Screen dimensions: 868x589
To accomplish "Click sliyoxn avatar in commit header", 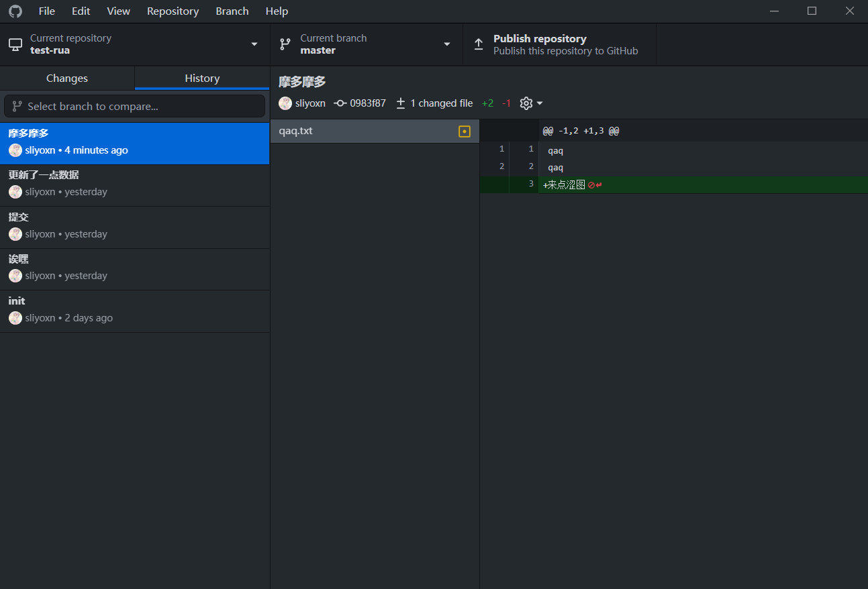I will click(x=285, y=103).
